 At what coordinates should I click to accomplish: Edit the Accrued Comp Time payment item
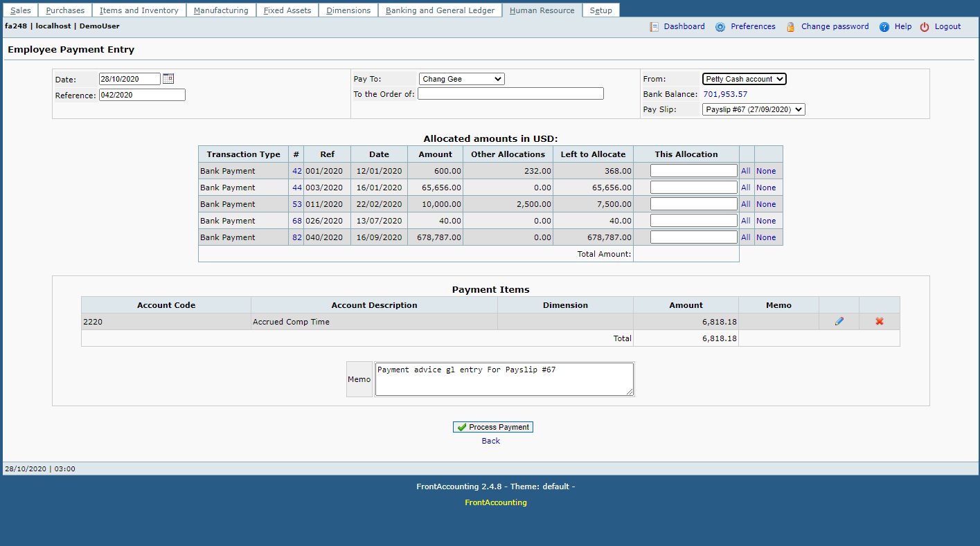pyautogui.click(x=839, y=321)
